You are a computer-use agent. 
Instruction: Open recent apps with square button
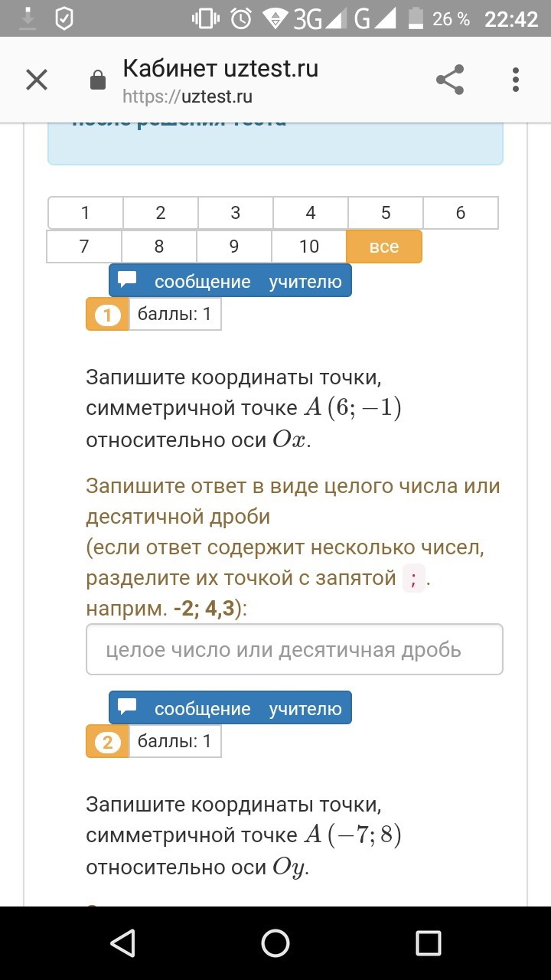[428, 942]
